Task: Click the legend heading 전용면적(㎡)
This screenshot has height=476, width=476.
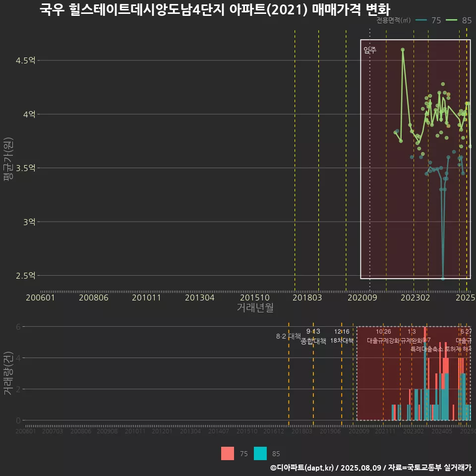Action: (x=393, y=20)
